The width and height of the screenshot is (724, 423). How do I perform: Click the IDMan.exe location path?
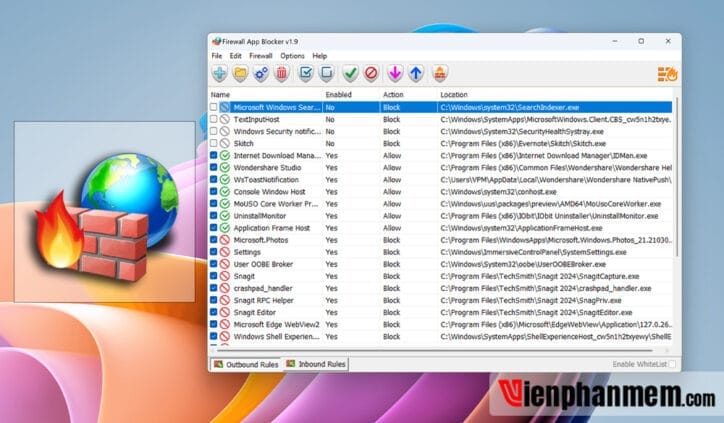[543, 156]
